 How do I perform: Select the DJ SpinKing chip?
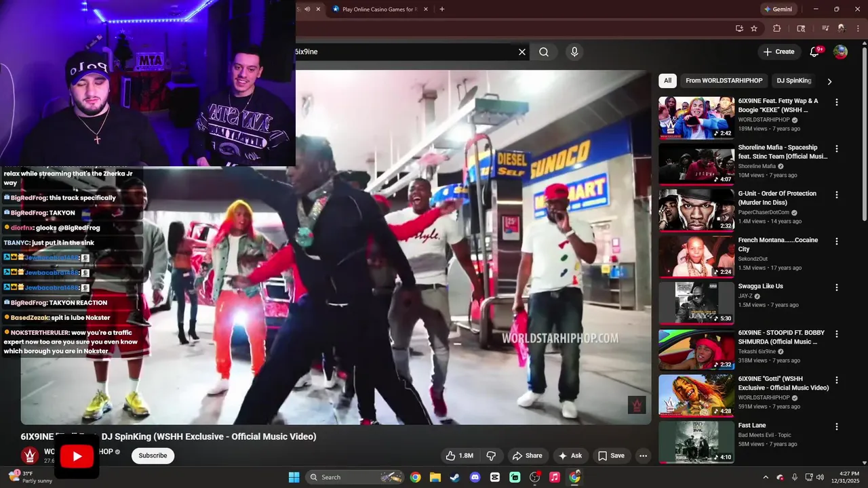[794, 81]
